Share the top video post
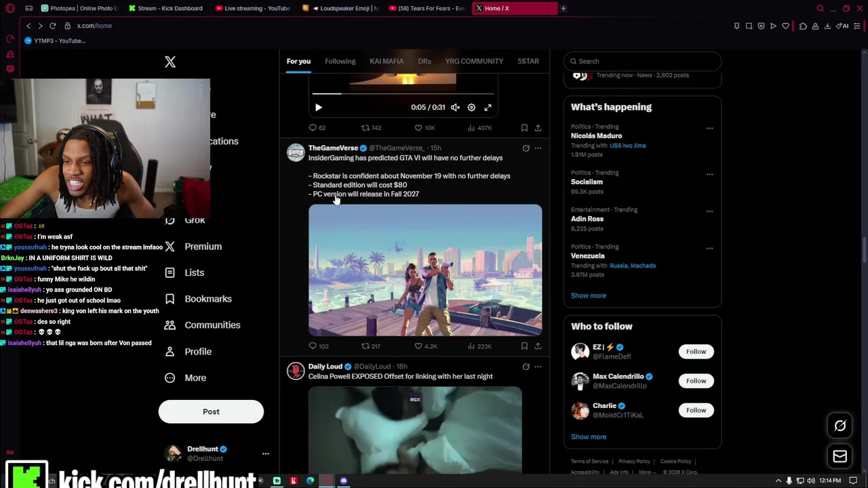Screen dimensions: 868x488 coord(538,127)
